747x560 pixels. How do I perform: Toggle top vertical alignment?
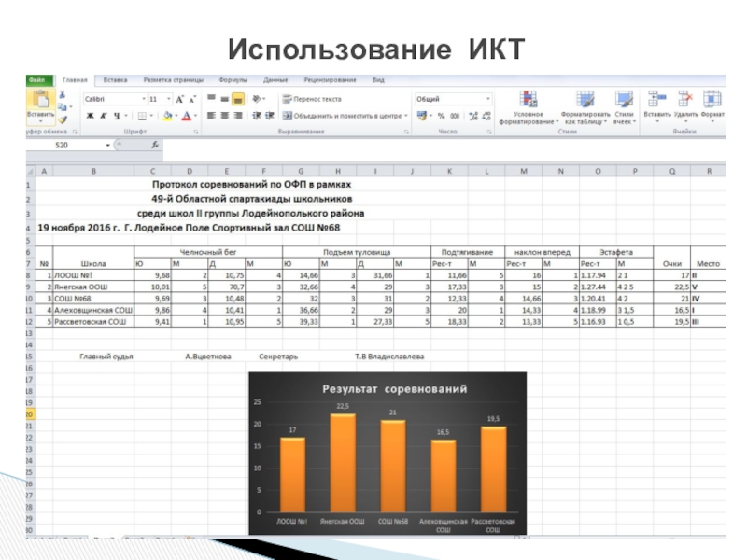[211, 99]
